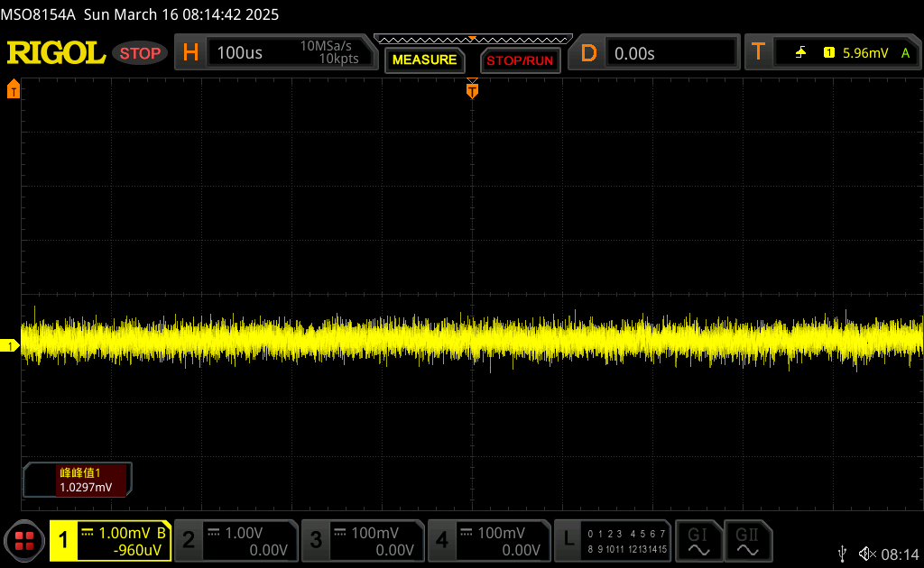Image resolution: width=924 pixels, height=568 pixels.
Task: Click the 10kpts memory depth readout
Action: point(339,59)
